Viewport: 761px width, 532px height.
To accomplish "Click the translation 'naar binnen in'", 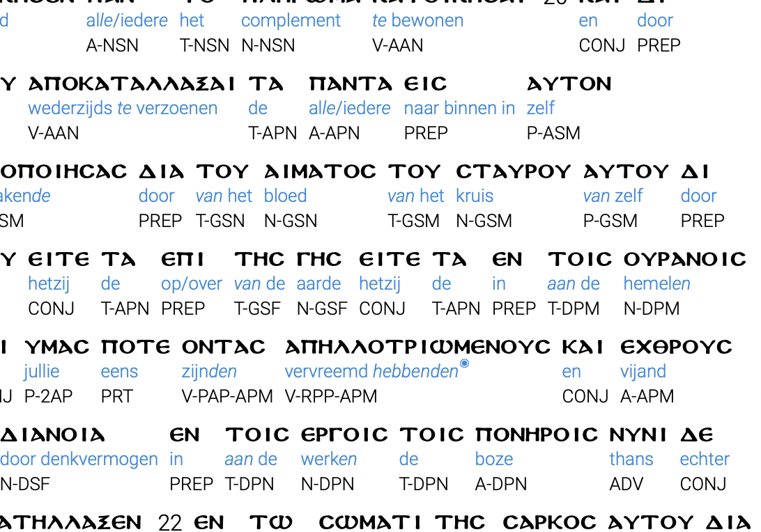I will pos(459,109).
